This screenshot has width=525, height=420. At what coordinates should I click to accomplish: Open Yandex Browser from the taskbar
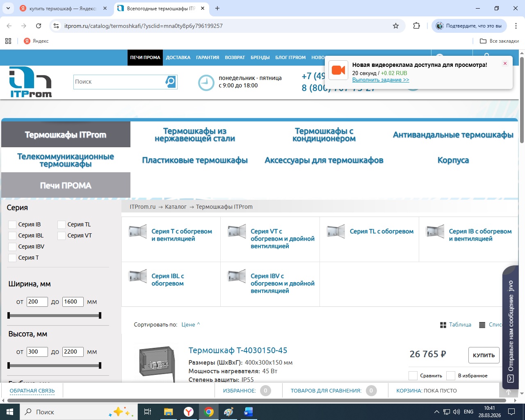[189, 412]
